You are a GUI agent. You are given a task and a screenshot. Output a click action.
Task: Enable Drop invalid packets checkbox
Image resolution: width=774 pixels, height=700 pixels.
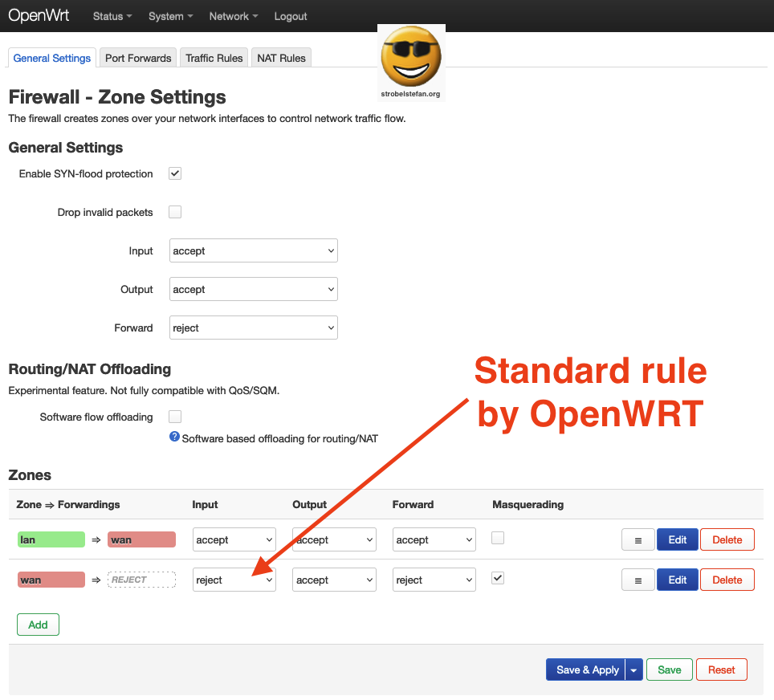tap(175, 212)
